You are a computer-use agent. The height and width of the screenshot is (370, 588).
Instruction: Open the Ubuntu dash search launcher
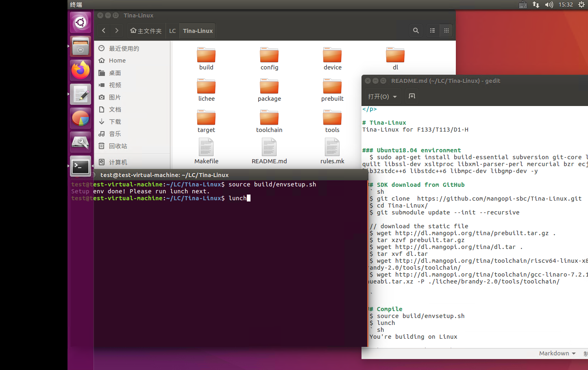click(x=81, y=22)
